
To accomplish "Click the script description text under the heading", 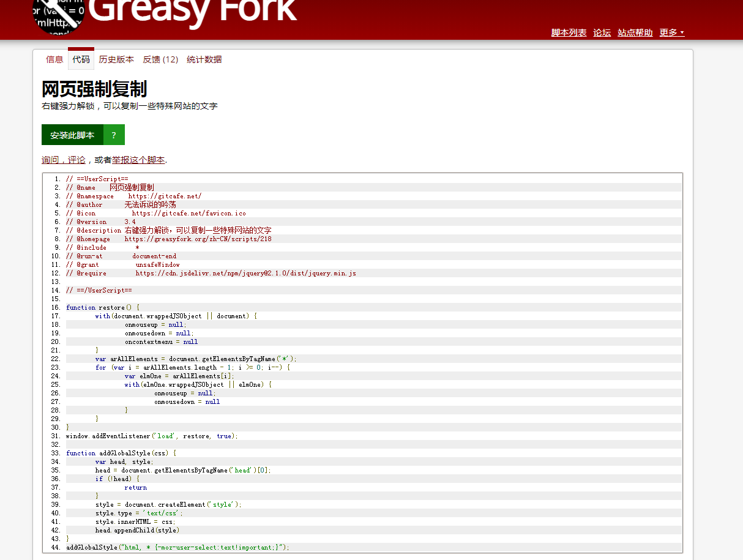I will point(130,106).
